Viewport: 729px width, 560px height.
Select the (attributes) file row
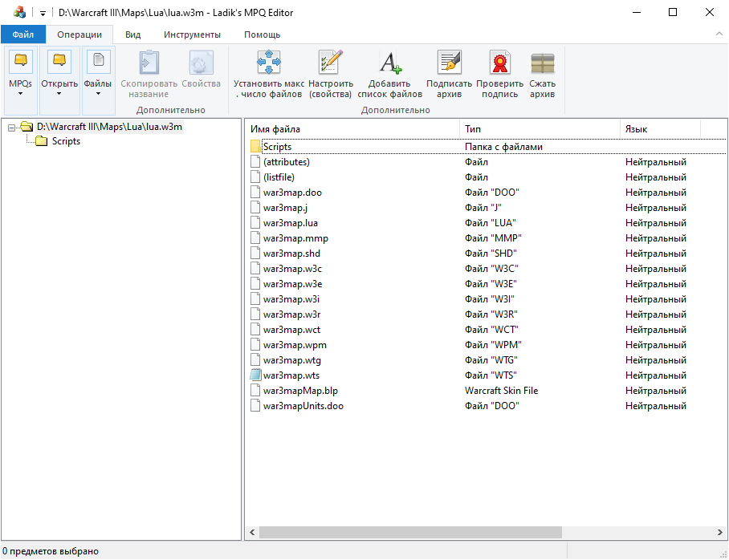click(487, 162)
